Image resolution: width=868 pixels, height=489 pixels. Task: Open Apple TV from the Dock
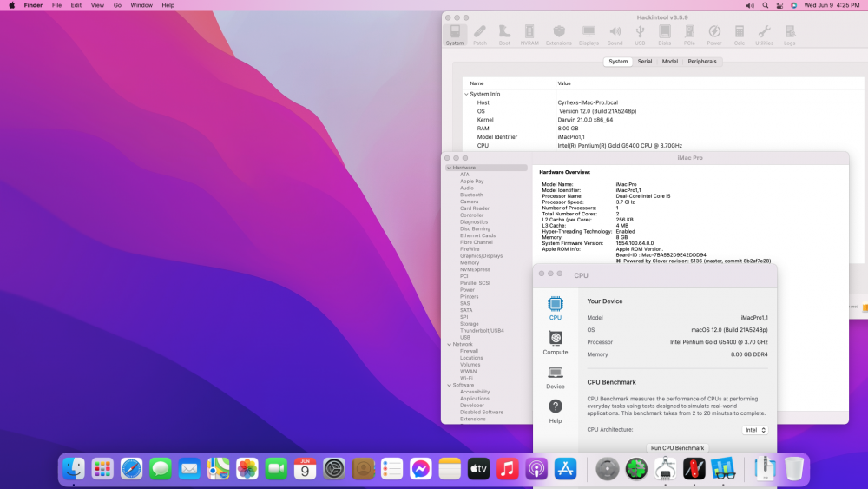click(478, 469)
